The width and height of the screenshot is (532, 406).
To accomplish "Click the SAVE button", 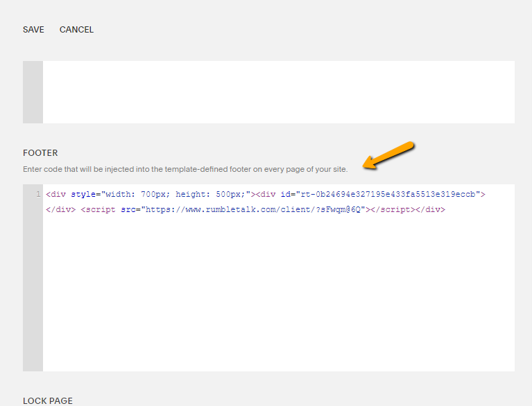I will pyautogui.click(x=33, y=30).
